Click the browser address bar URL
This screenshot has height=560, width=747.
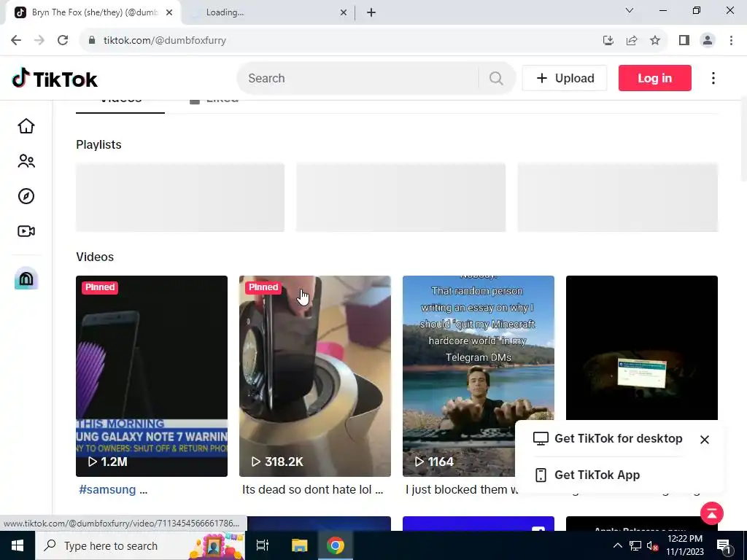(x=165, y=41)
